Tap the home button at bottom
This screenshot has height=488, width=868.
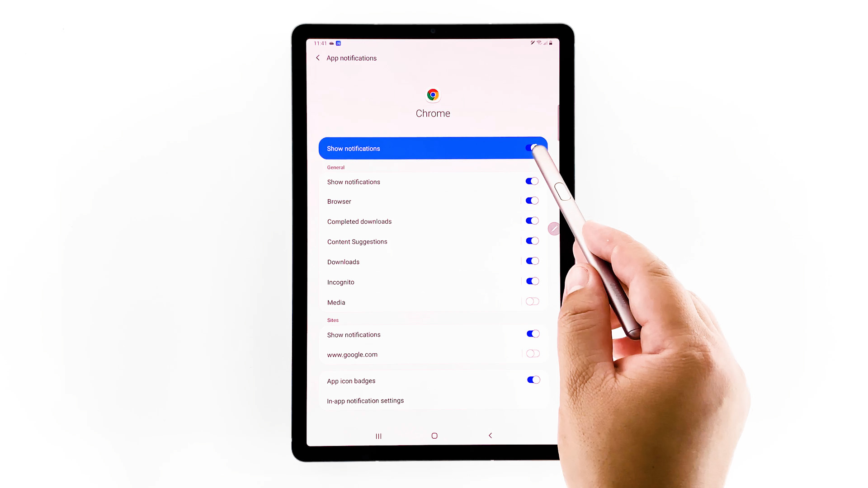click(434, 436)
